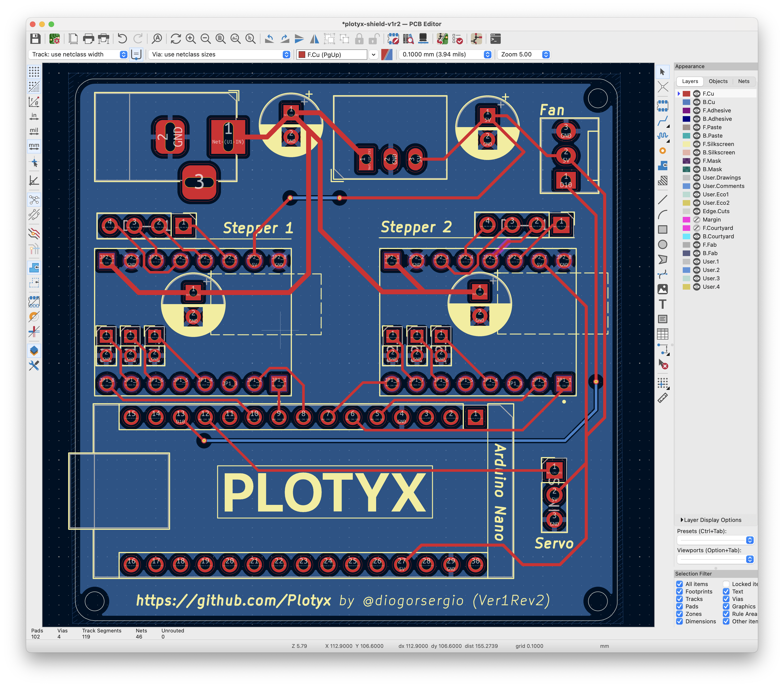784x687 pixels.
Task: Open Board Setup green board icon
Action: tap(54, 39)
